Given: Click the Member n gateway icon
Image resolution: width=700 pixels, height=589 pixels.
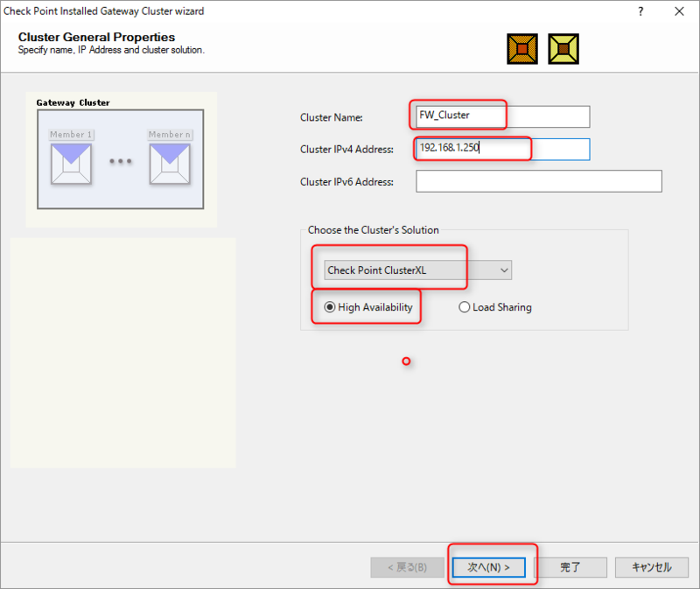Looking at the screenshot, I should click(x=170, y=164).
